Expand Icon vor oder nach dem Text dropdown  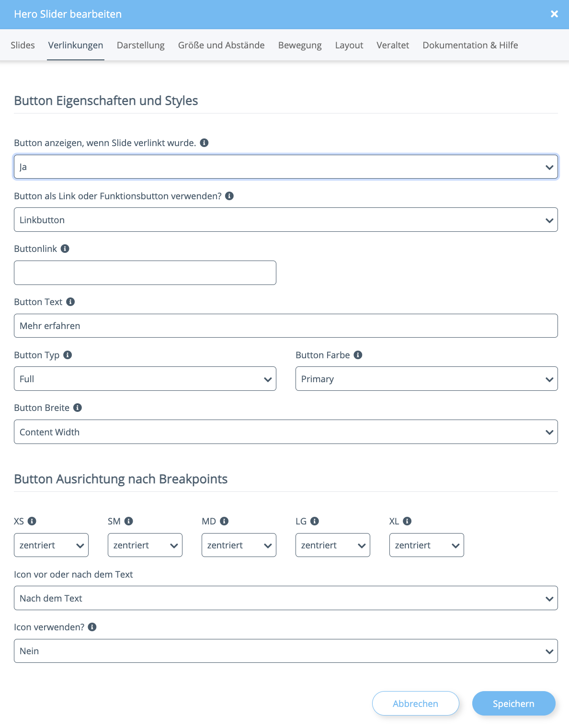coord(285,598)
